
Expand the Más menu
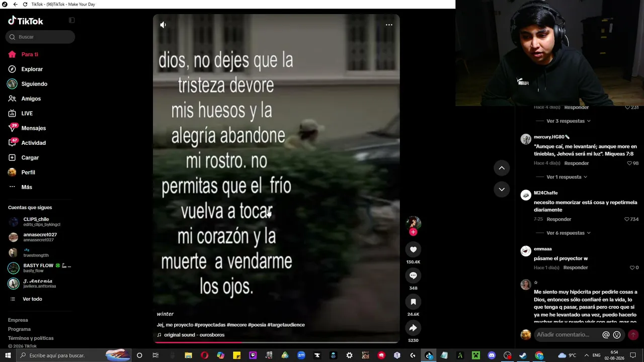pyautogui.click(x=20, y=187)
